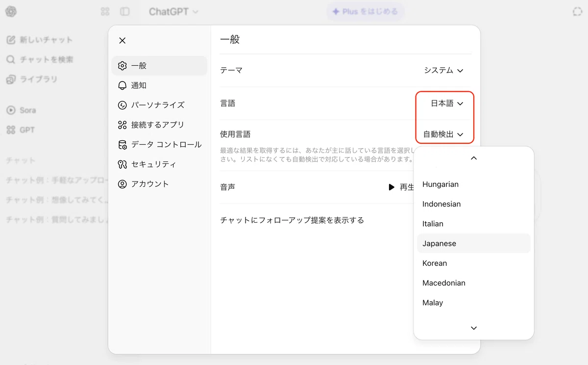The width and height of the screenshot is (588, 365).
Task: Select the 接続するアプリ settings tab
Action: point(160,125)
